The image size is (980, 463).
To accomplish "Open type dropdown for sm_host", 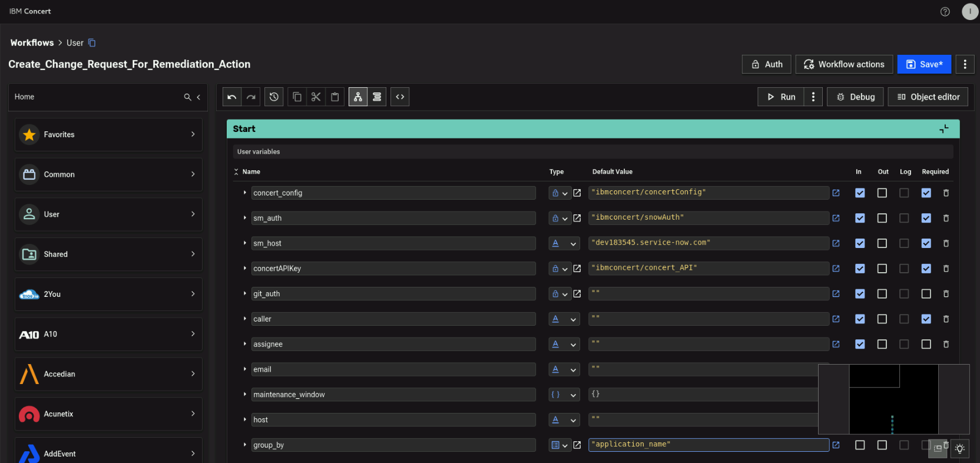I will pos(564,243).
